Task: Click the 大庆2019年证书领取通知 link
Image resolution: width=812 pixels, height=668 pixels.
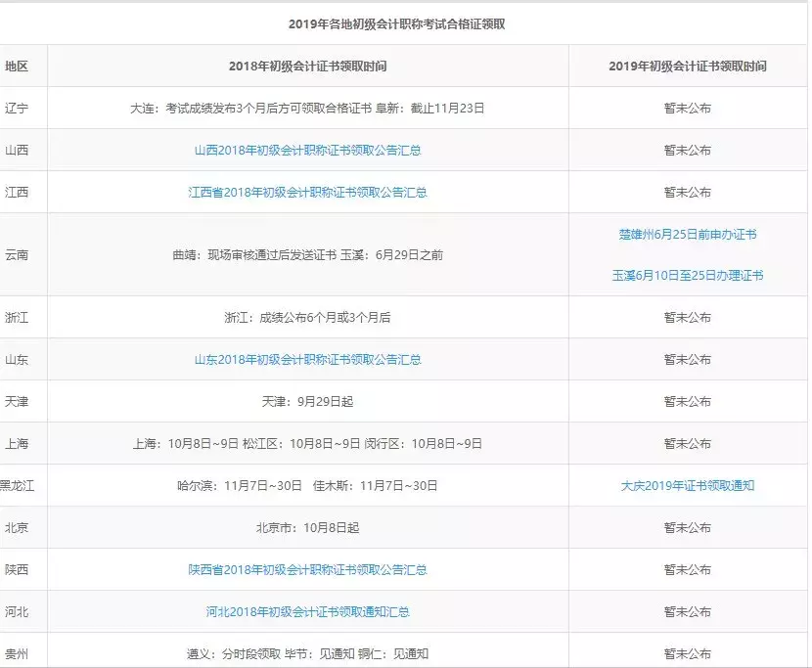Action: 688,484
